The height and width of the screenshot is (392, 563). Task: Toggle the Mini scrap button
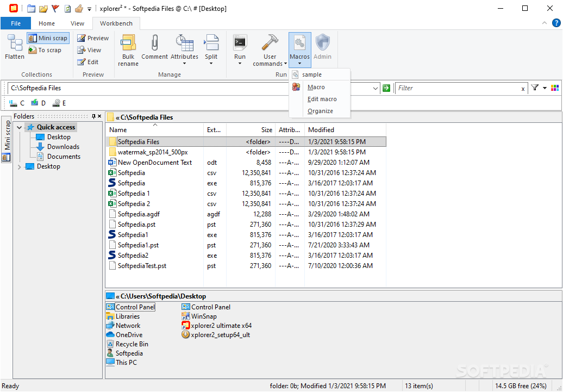click(x=48, y=38)
